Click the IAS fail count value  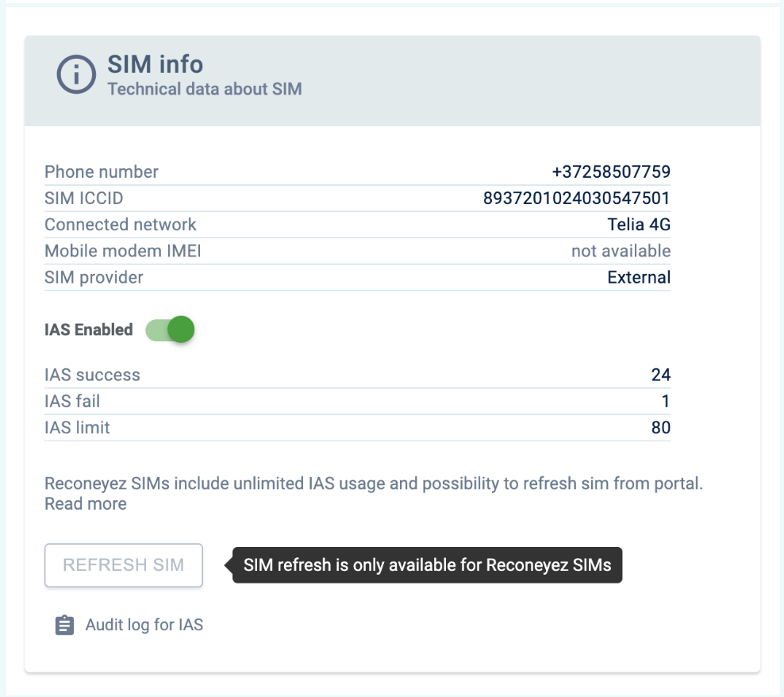click(665, 401)
